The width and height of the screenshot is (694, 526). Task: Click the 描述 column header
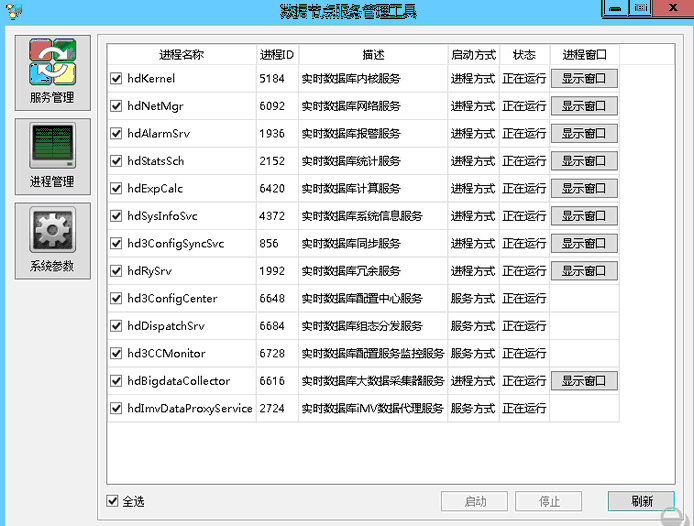373,54
